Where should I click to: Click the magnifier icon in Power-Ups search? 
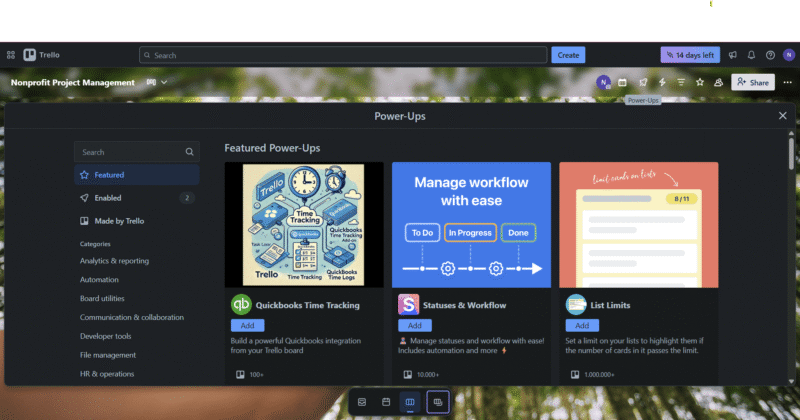point(189,152)
